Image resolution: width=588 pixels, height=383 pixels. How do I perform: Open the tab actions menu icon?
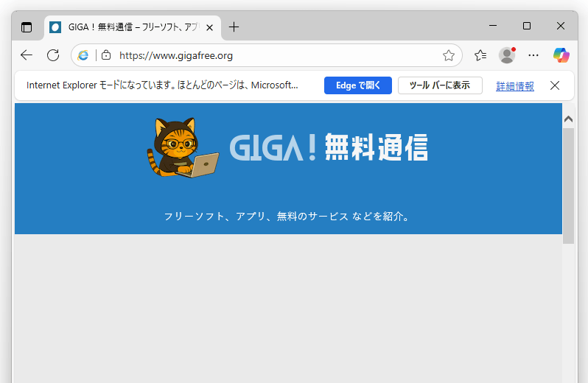point(27,27)
